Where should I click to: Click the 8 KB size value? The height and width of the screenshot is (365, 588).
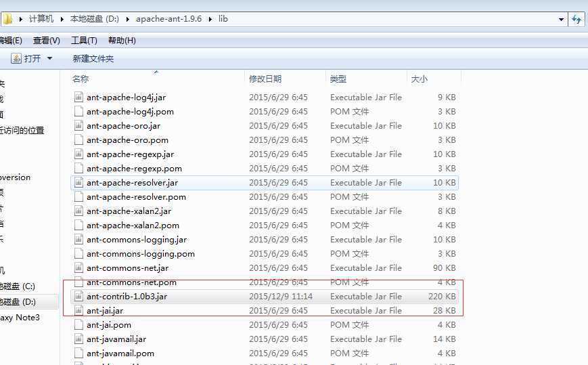click(447, 211)
